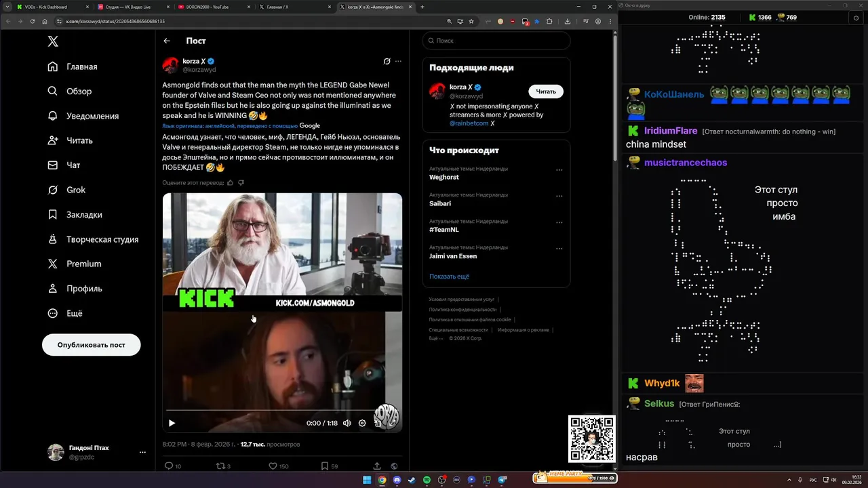
Task: Click the browser address bar URL
Action: pyautogui.click(x=115, y=21)
